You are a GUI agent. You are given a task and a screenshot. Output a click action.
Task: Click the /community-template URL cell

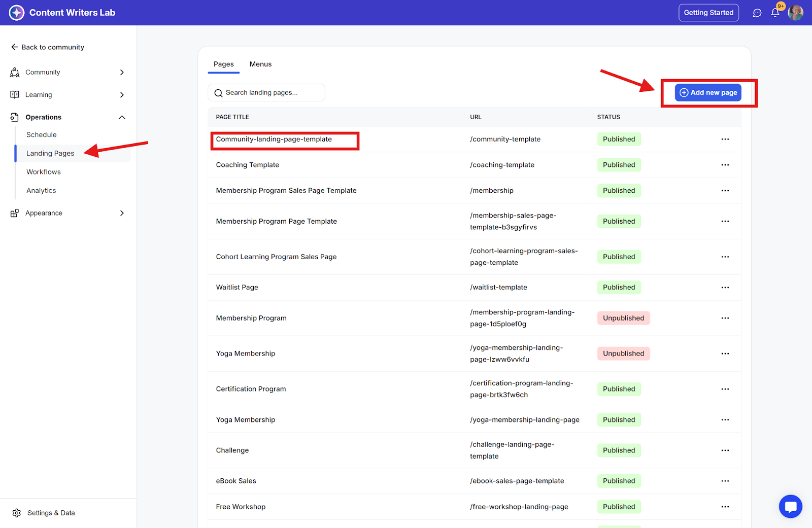point(505,139)
